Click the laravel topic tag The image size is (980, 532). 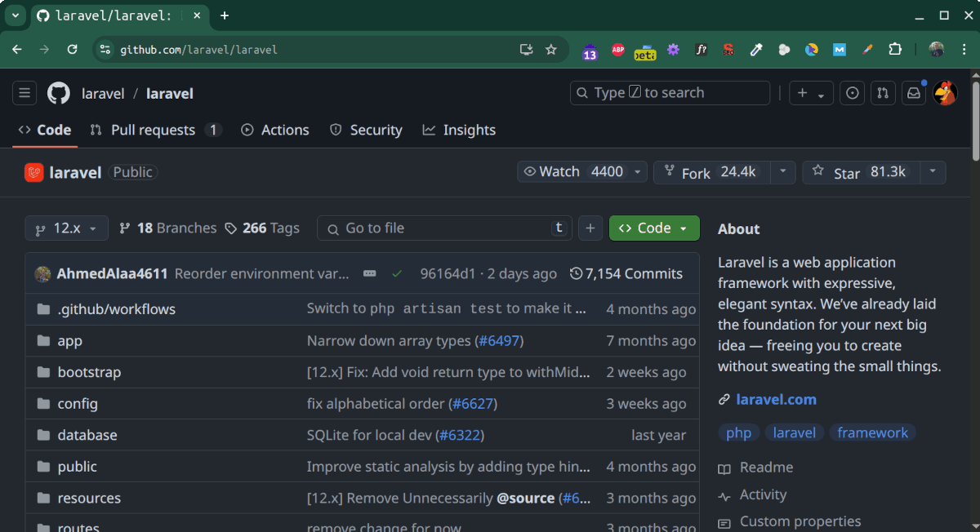tap(795, 433)
